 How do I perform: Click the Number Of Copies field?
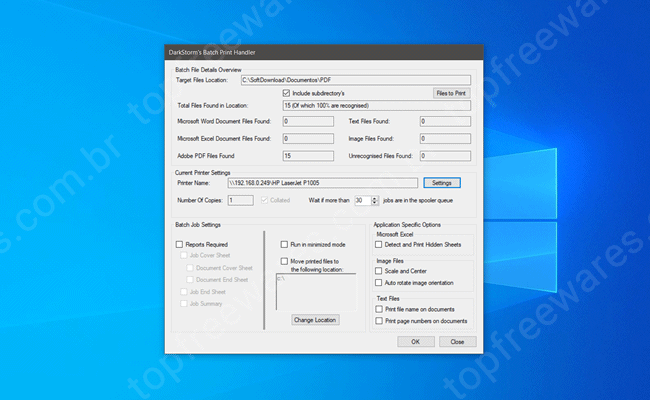tap(240, 200)
